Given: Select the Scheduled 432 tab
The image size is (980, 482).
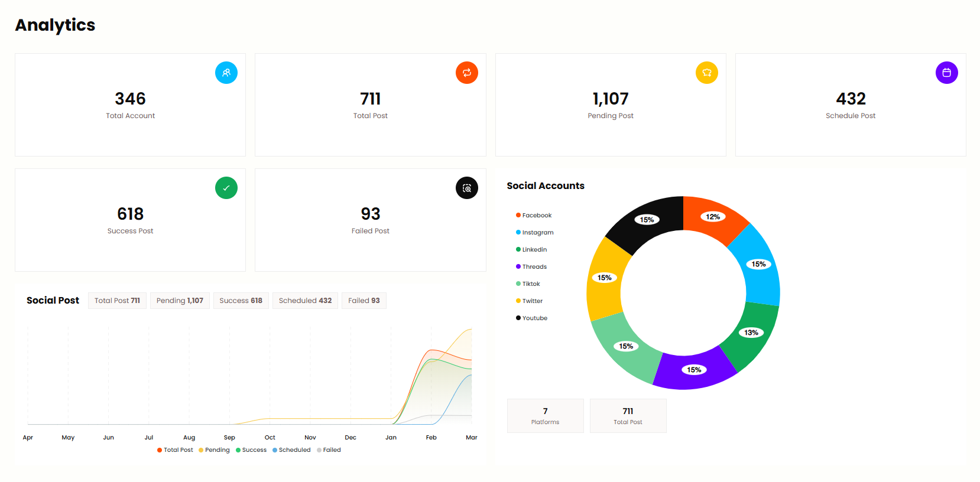Looking at the screenshot, I should point(305,301).
